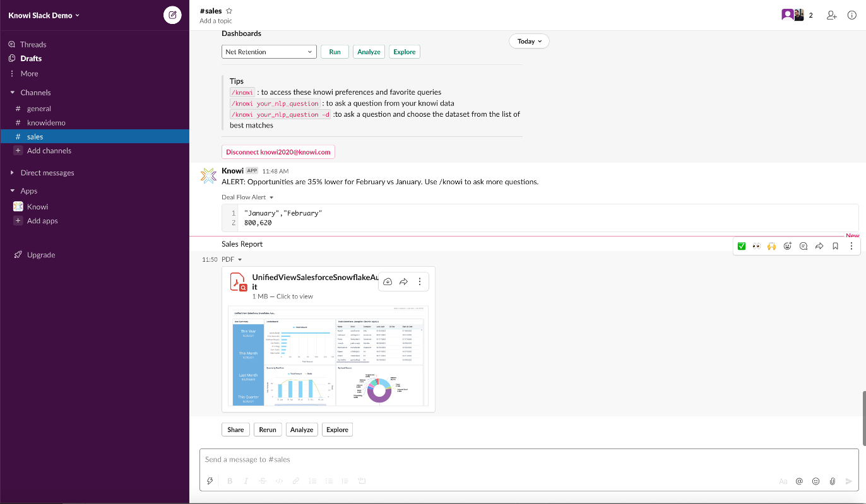Image resolution: width=866 pixels, height=504 pixels.
Task: Open the sales dashboard PDF thumbnail
Action: [x=328, y=356]
